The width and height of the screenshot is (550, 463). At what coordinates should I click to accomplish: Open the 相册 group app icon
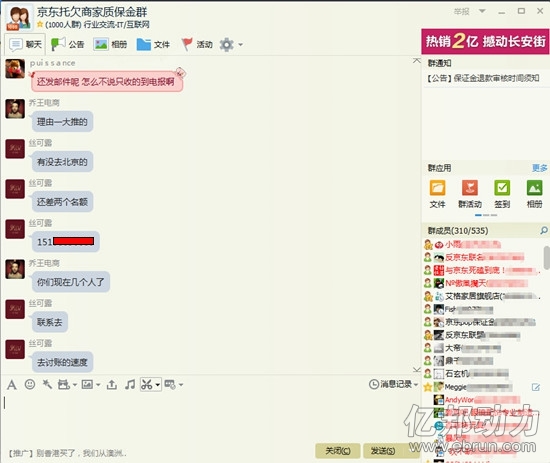[x=534, y=194]
